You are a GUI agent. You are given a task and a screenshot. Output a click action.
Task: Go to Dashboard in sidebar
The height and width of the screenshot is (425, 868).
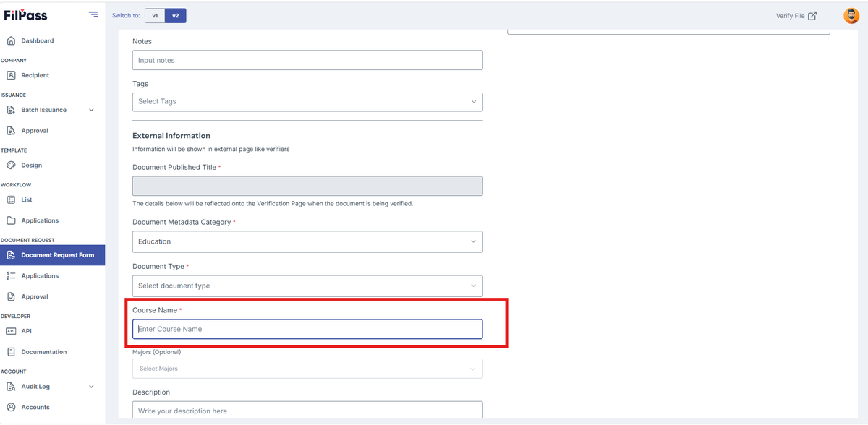pyautogui.click(x=38, y=40)
